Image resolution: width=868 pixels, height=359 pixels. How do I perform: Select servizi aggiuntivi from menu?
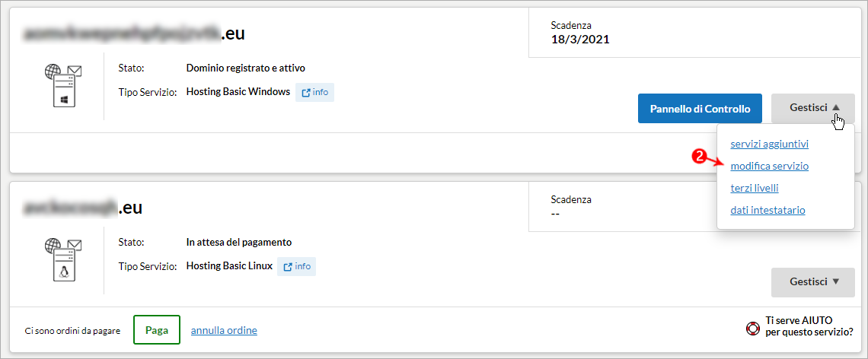[x=770, y=145]
